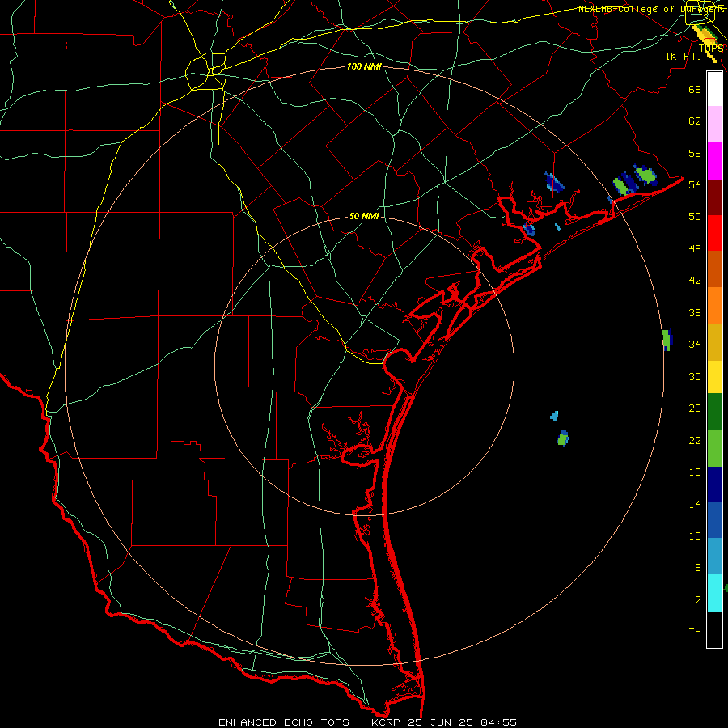This screenshot has width=728, height=728.
Task: Select the "38" legend value
Action: (695, 312)
